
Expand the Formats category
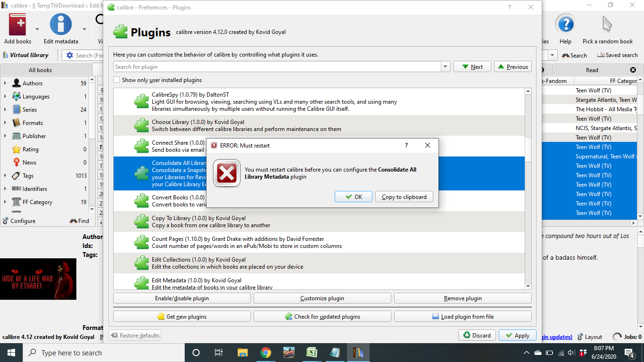tap(5, 123)
